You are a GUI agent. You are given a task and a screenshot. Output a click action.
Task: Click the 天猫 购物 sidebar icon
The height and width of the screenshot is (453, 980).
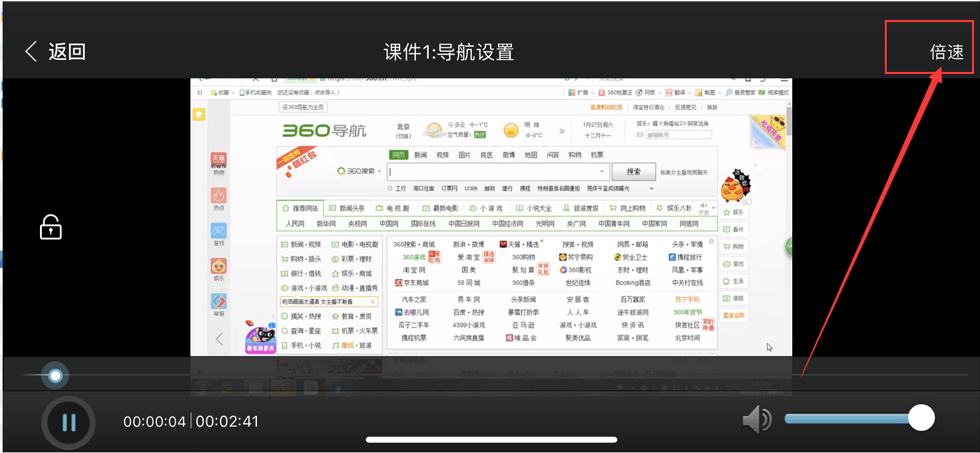[x=218, y=163]
